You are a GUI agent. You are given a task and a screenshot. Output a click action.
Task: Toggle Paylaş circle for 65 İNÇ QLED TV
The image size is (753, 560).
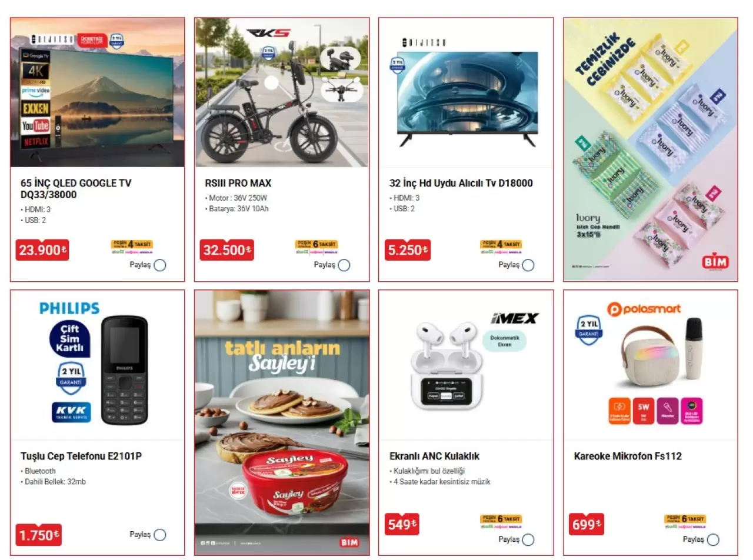coord(159,265)
